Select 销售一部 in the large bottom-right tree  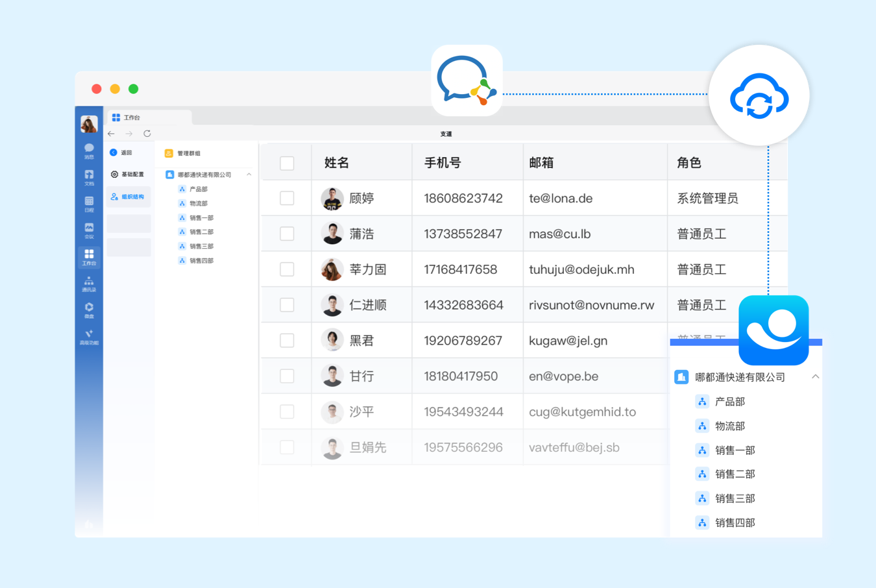(734, 450)
